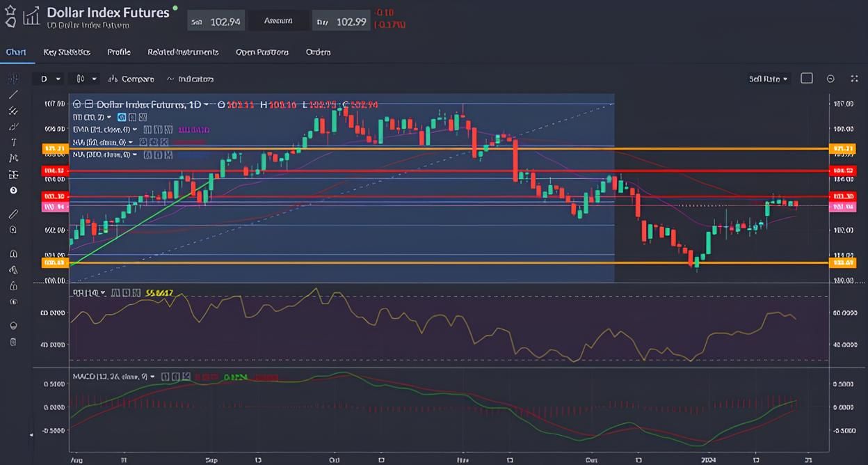This screenshot has height=465, width=868.
Task: Open the Orders tab
Action: coord(318,52)
